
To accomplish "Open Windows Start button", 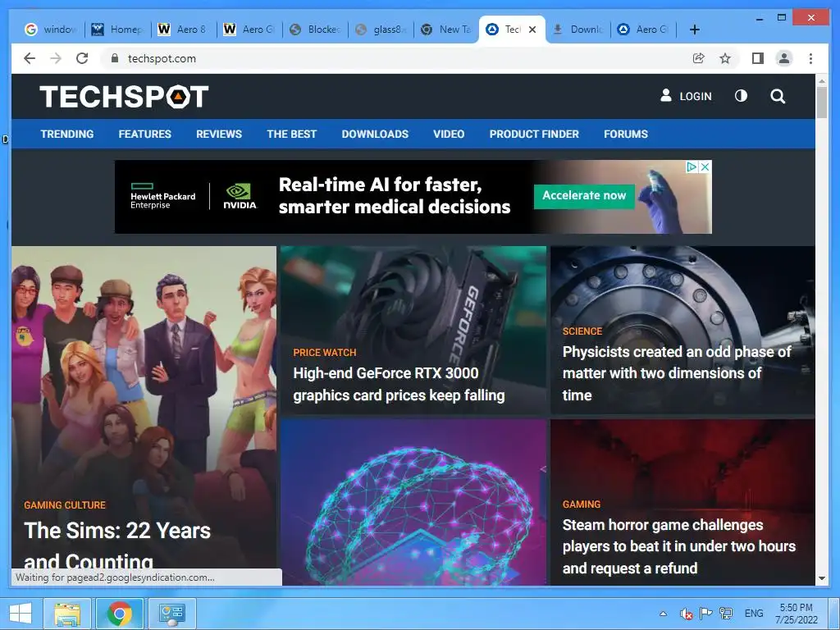I will 21,614.
